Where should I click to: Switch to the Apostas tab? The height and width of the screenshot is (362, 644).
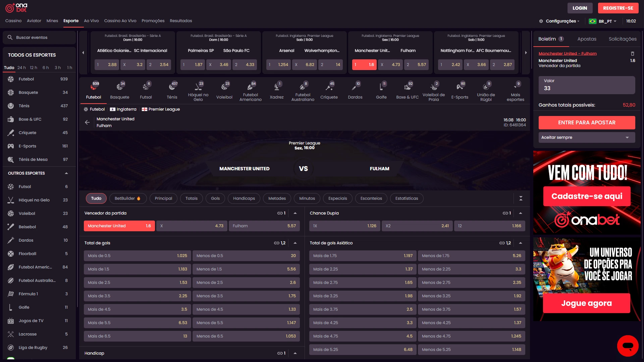(x=587, y=39)
